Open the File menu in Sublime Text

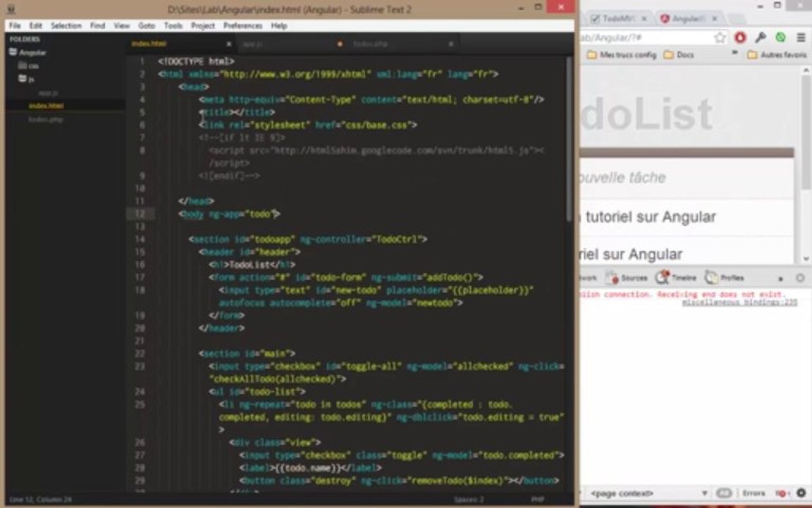click(x=15, y=25)
